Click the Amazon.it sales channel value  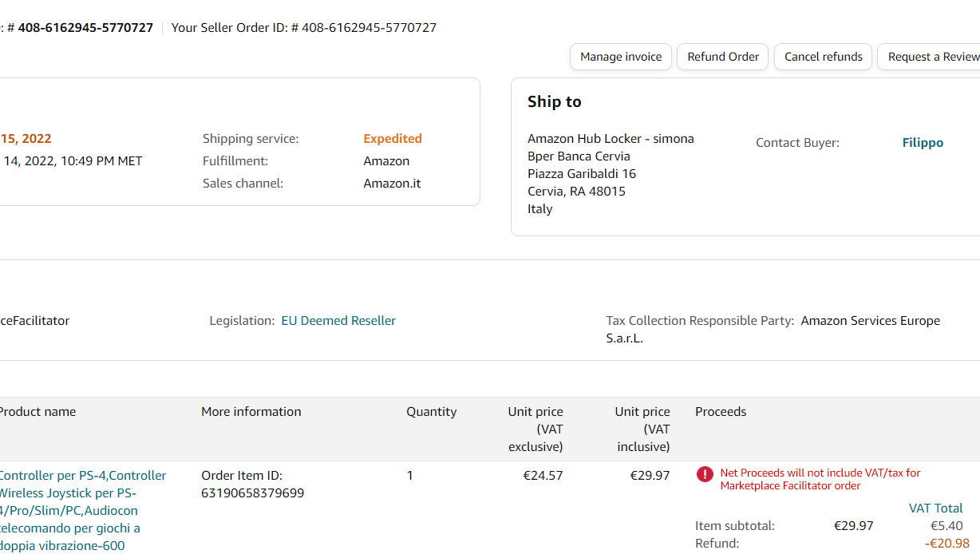[x=392, y=184]
